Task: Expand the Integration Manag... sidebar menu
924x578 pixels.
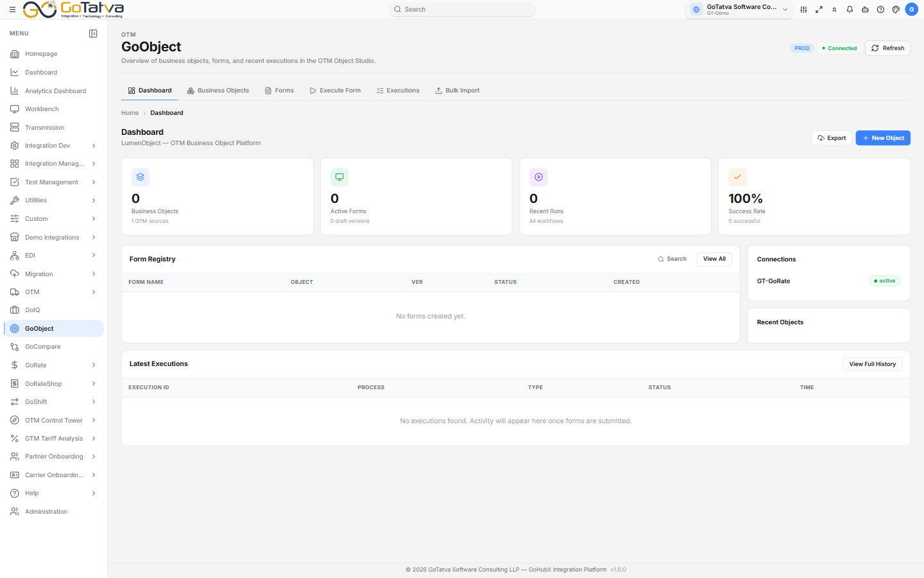Action: pos(53,164)
